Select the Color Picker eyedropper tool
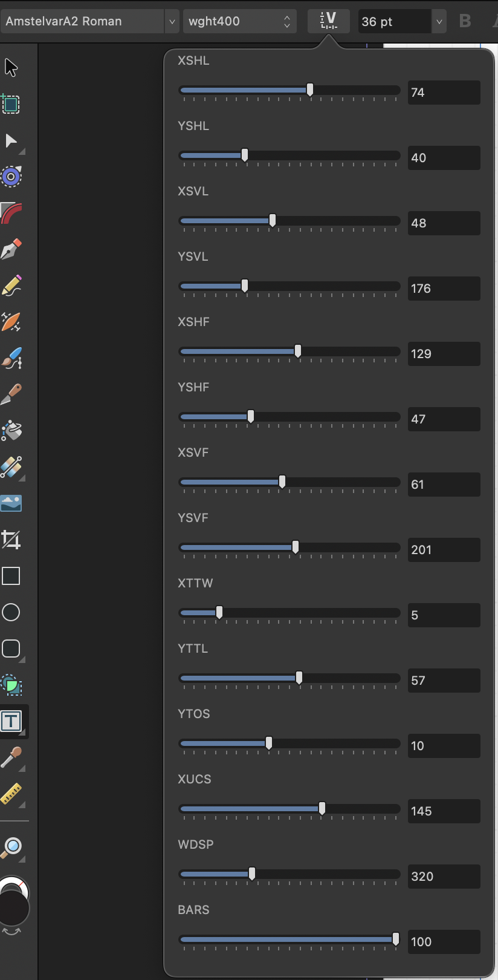498x980 pixels. (x=11, y=757)
